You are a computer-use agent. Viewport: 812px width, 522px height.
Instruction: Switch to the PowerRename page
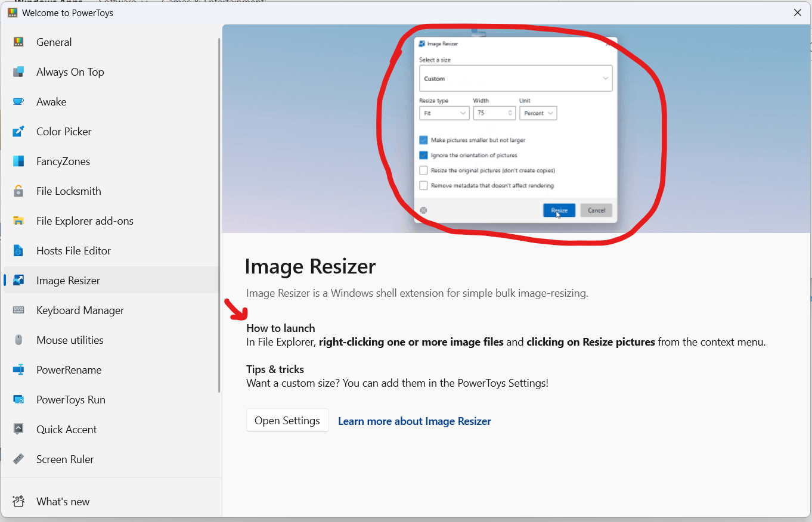[111, 370]
